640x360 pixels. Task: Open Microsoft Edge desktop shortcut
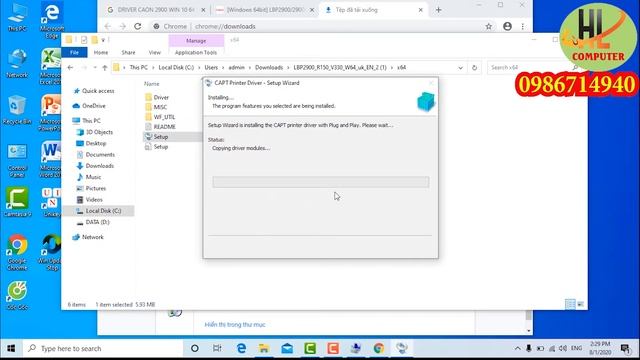[x=52, y=20]
